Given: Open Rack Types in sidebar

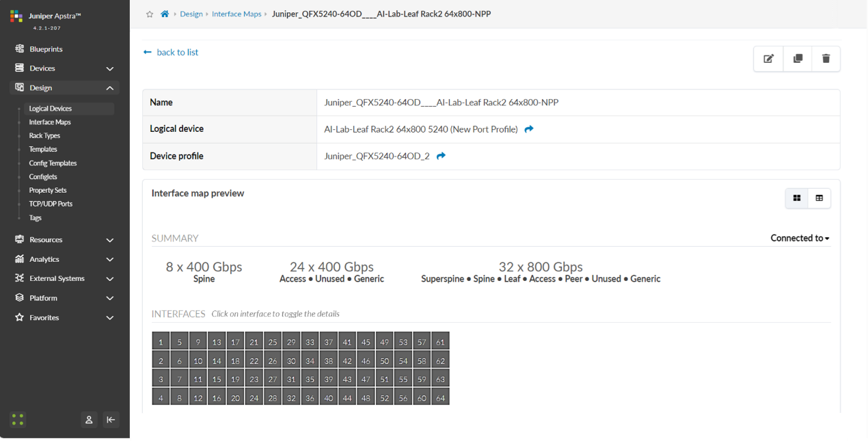Looking at the screenshot, I should 44,135.
